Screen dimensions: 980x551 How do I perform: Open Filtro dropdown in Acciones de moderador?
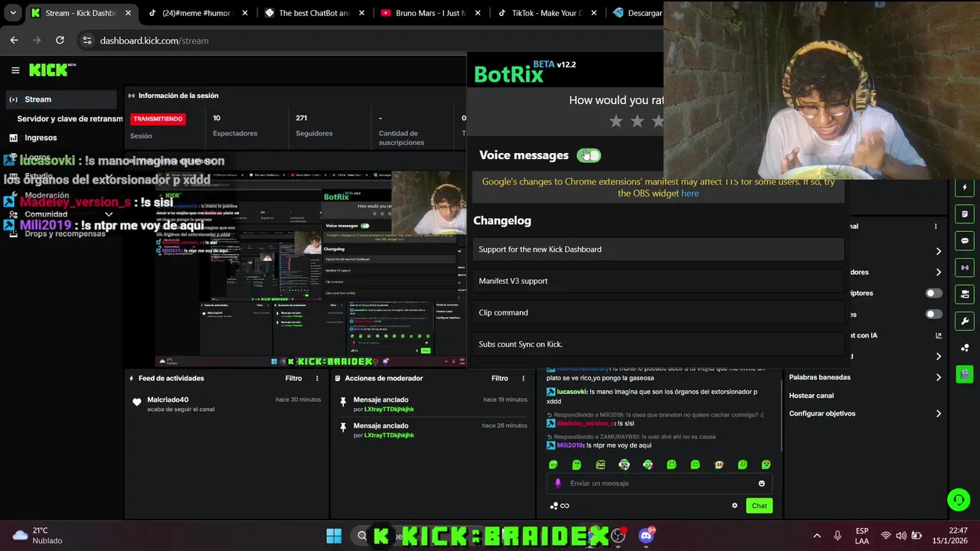[499, 378]
